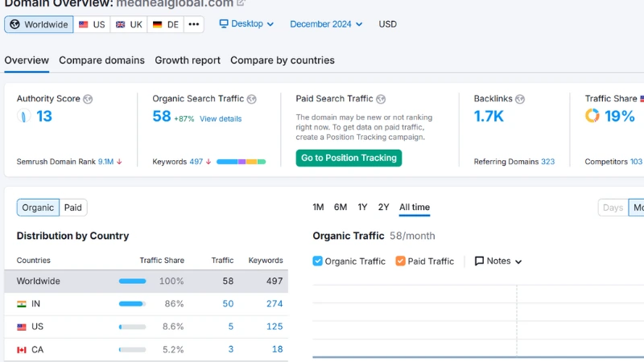Click the USD currency label
This screenshot has height=362, width=644.
tap(388, 24)
